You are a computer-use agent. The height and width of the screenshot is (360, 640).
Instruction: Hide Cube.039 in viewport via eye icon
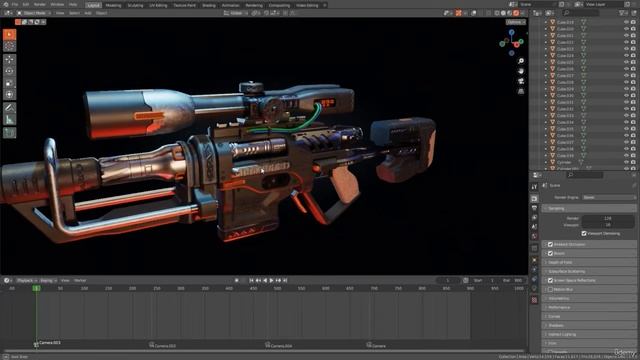point(626,156)
